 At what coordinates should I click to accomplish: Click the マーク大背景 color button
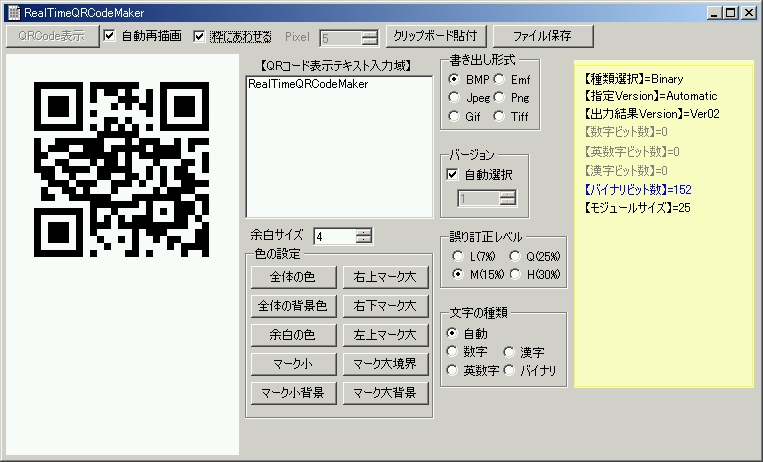385,393
